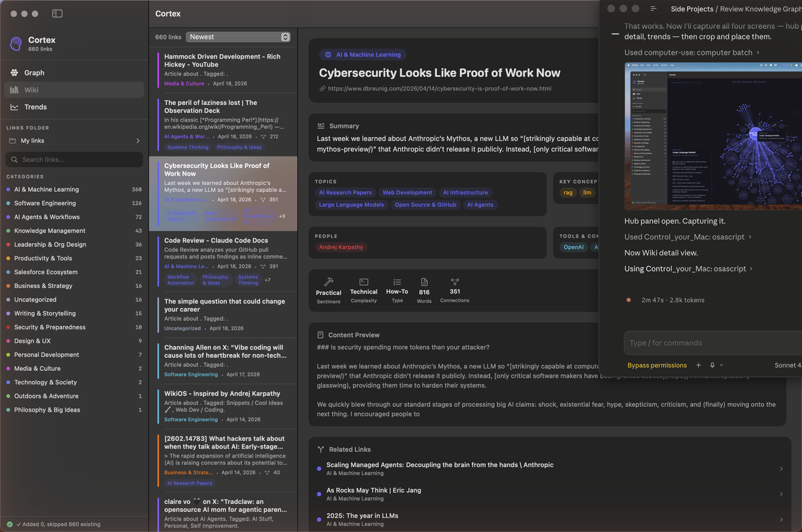
Task: Click the Summary section icon
Action: click(321, 126)
